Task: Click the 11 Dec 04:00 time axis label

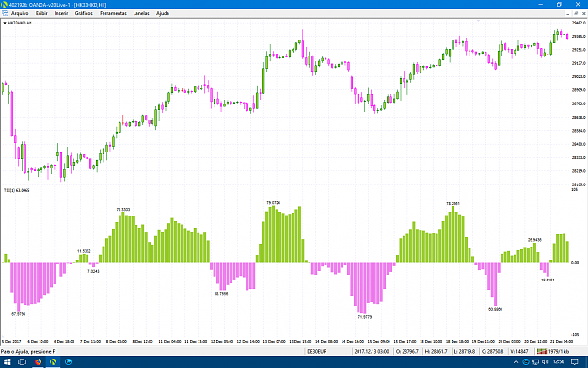Action: [169, 342]
